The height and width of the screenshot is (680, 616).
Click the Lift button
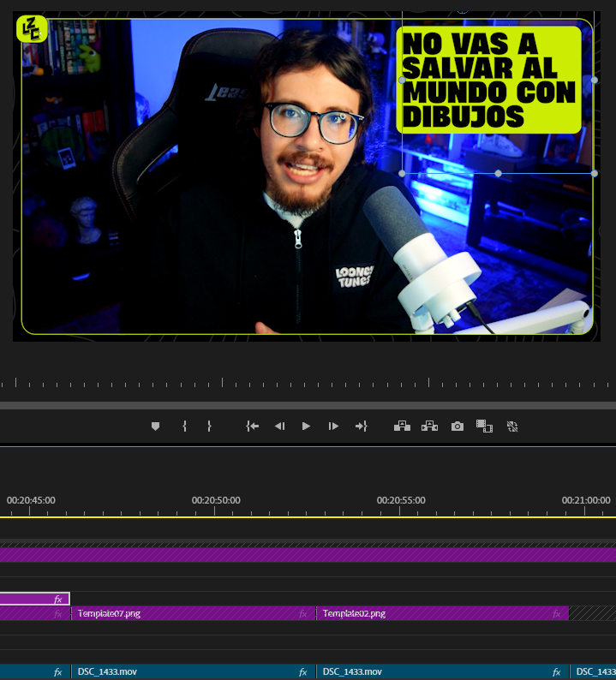coord(402,426)
